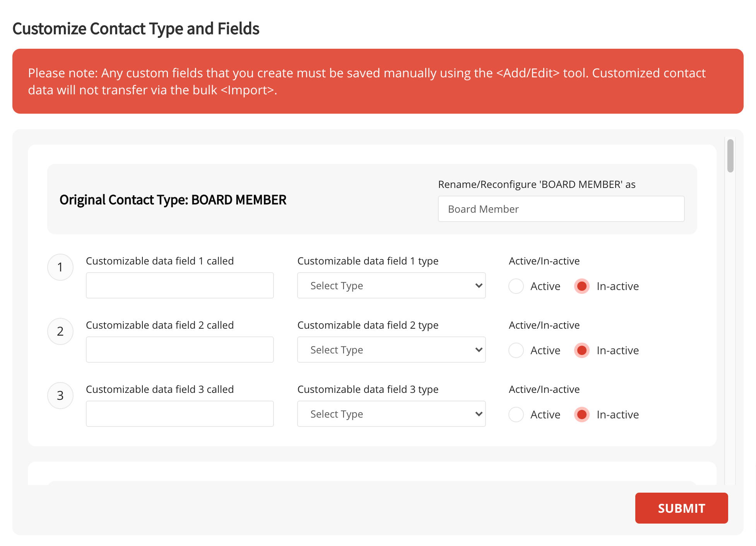Open the Select Type dropdown for field 3
Screen dimensions: 756x546
point(391,414)
